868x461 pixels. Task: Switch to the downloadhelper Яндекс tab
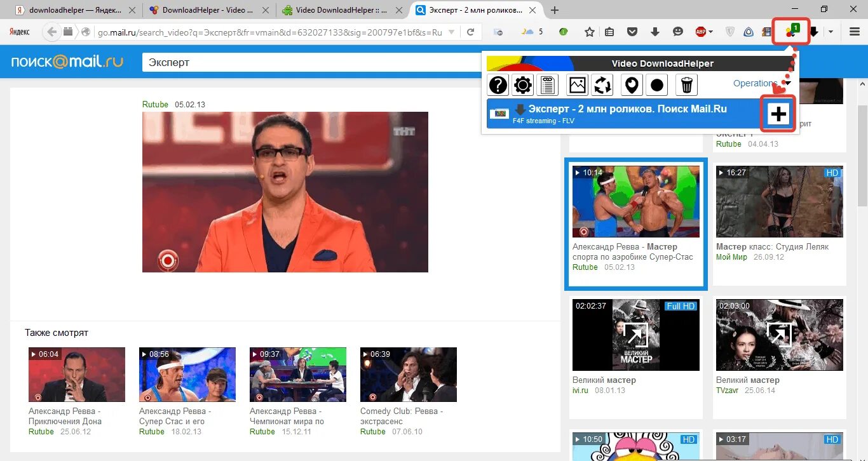point(75,10)
